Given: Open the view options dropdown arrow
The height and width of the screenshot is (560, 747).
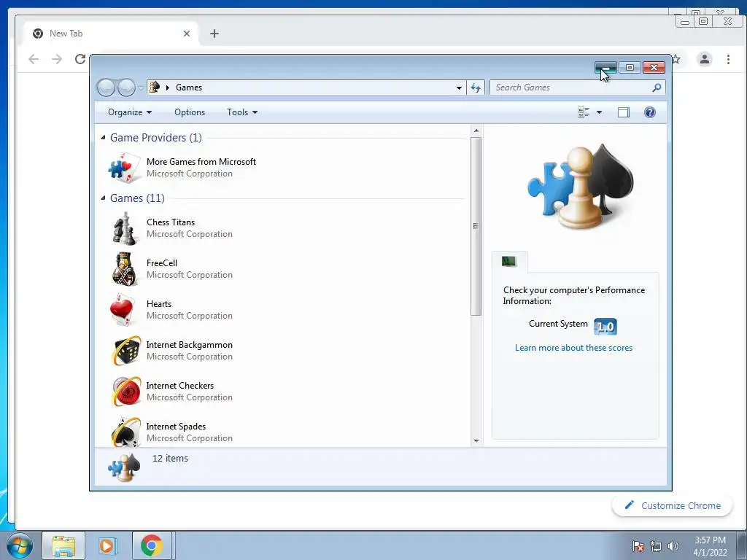Looking at the screenshot, I should point(600,112).
